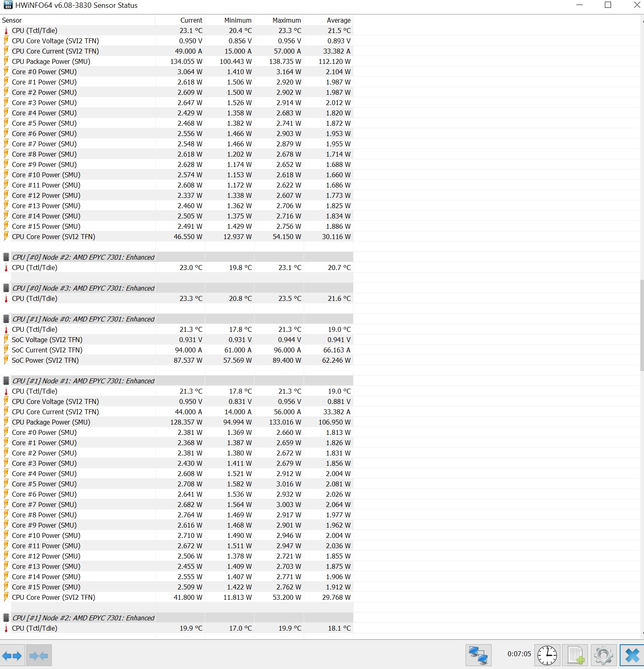Click the 87.537 W SoC power value

188,360
